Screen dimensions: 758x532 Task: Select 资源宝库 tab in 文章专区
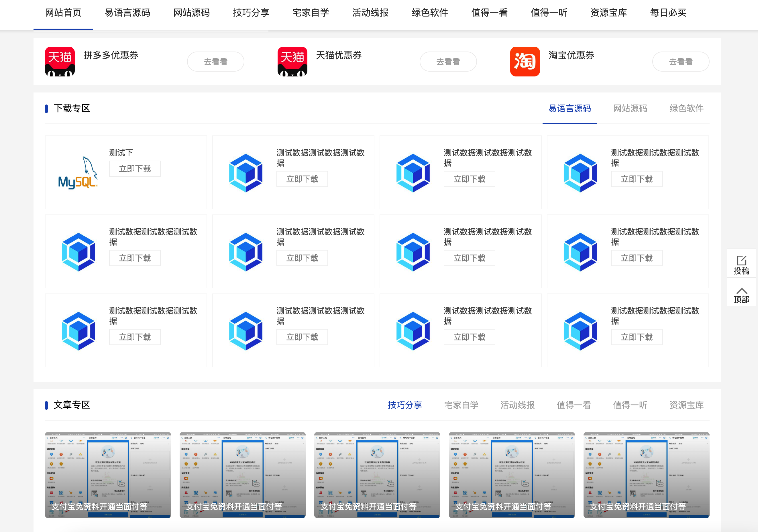[x=686, y=405]
